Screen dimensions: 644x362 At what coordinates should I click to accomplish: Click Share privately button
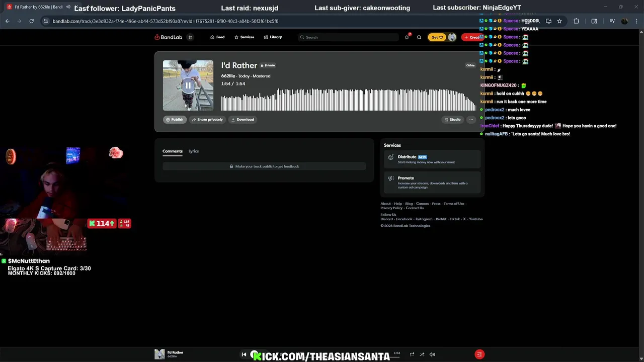point(207,120)
